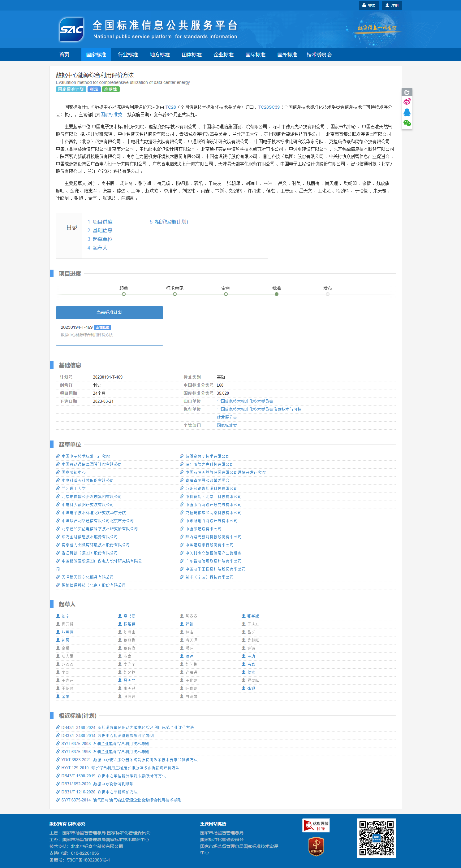Open 兰州理工大学 drafting unit link
This screenshot has width=461, height=868.
tap(73, 488)
